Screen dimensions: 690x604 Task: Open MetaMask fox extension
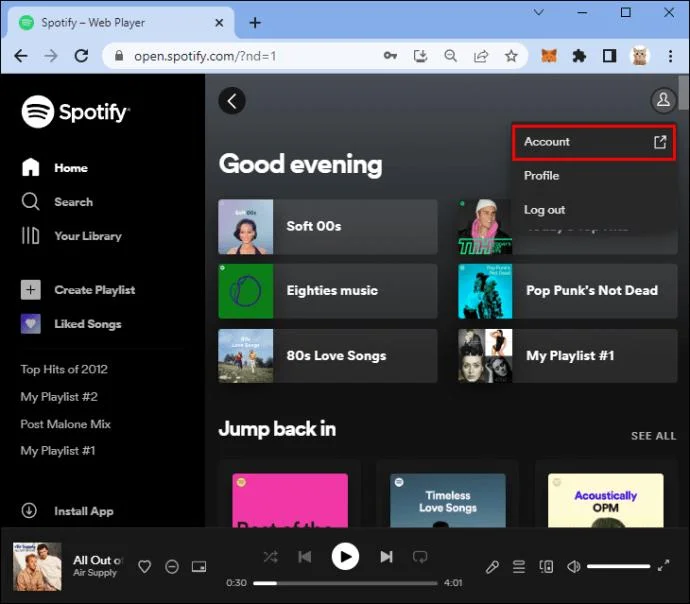[x=549, y=56]
